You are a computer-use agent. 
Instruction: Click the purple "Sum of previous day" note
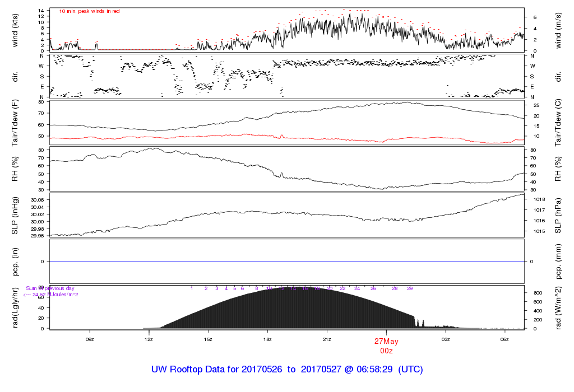tap(50, 288)
